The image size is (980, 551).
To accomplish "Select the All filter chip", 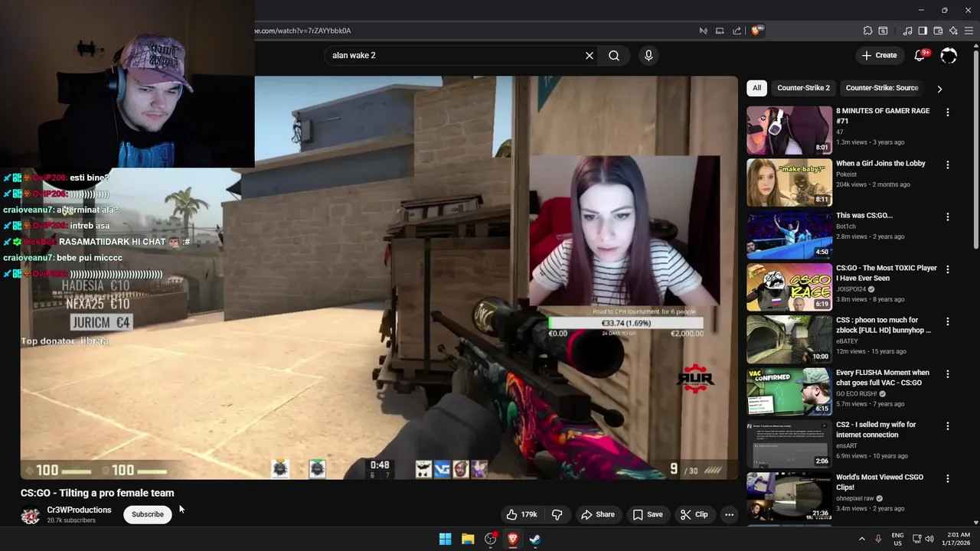I will tap(756, 88).
